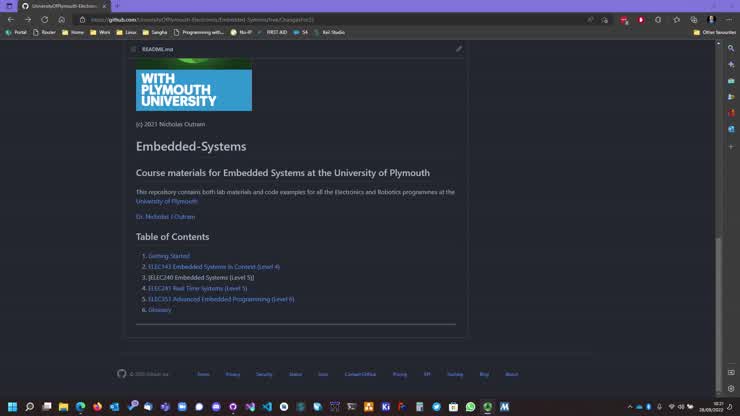740x416 pixels.
Task: Open ELEC351 Advanced Embedded Programming link
Action: [x=220, y=299]
